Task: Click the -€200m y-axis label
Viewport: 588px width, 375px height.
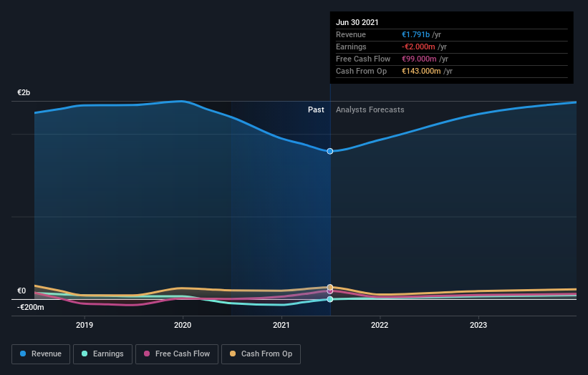Action: pos(30,307)
